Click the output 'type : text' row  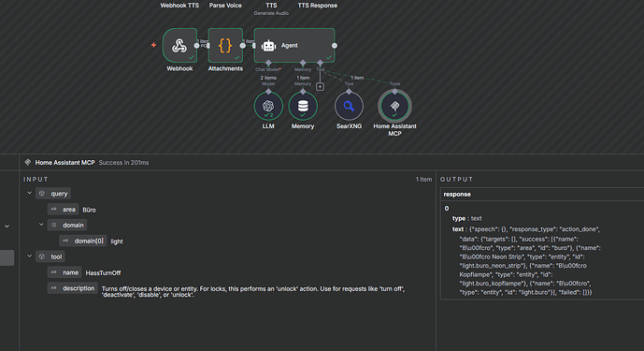(467, 218)
